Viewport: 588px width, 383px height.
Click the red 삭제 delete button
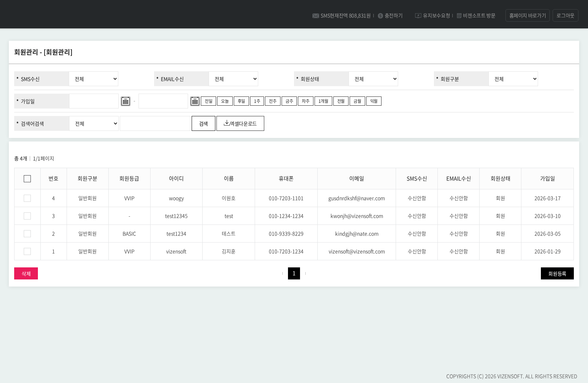coord(26,273)
